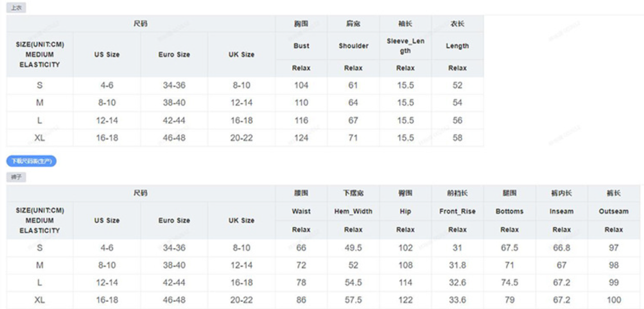Click the Shoulder column header

point(353,46)
